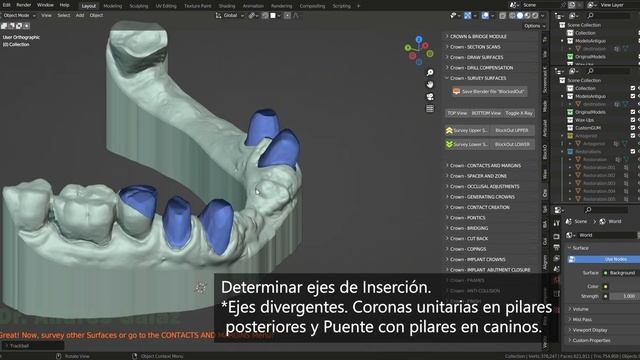Toggle Wax Ups checkbox in lower outliner
This screenshot has height=360, width=640.
[633, 120]
